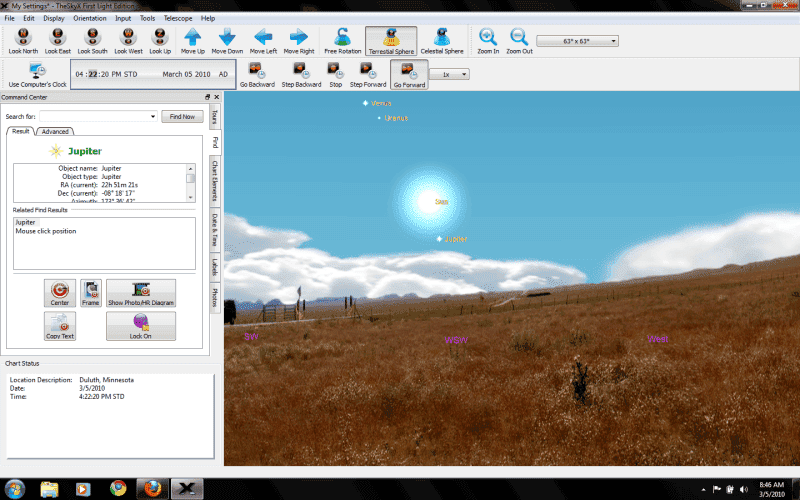Click the Move Up arrow icon

193,37
